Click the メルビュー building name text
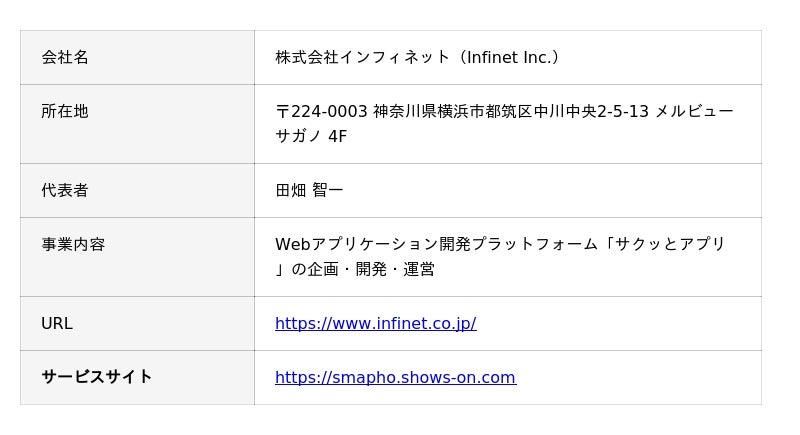Image resolution: width=800 pixels, height=435 pixels. coord(694,111)
